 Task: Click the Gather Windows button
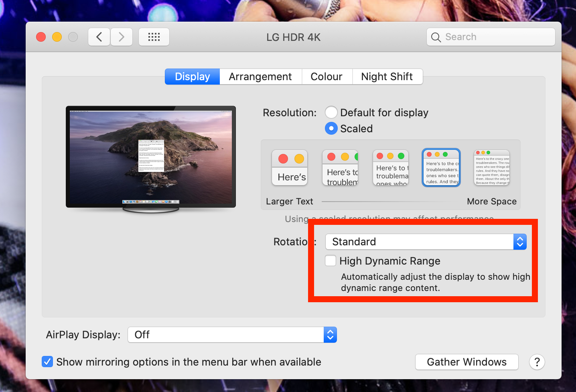(x=467, y=362)
